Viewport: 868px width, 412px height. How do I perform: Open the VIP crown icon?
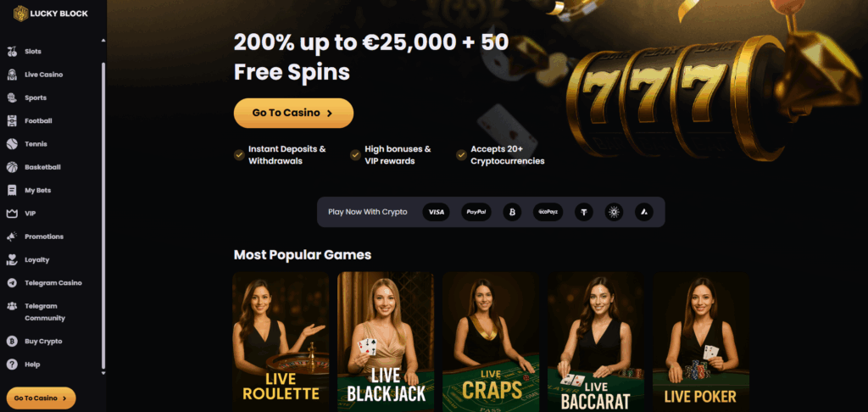point(12,213)
